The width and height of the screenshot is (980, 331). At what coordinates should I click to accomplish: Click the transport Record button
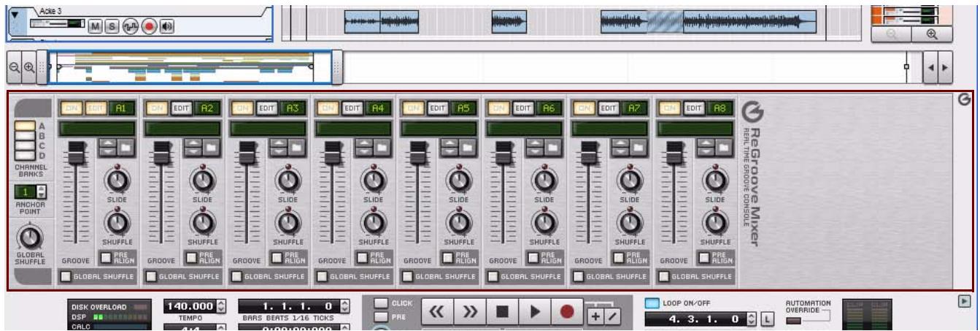click(567, 312)
